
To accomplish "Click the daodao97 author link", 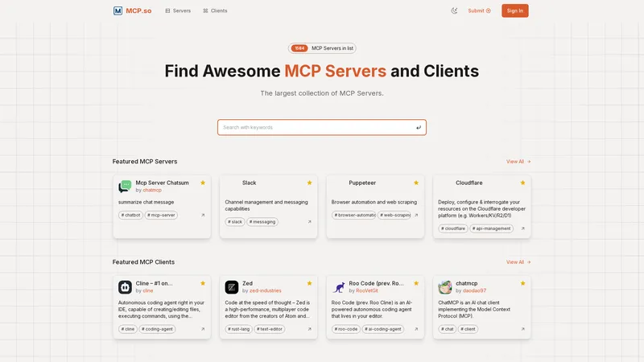I will point(474,290).
